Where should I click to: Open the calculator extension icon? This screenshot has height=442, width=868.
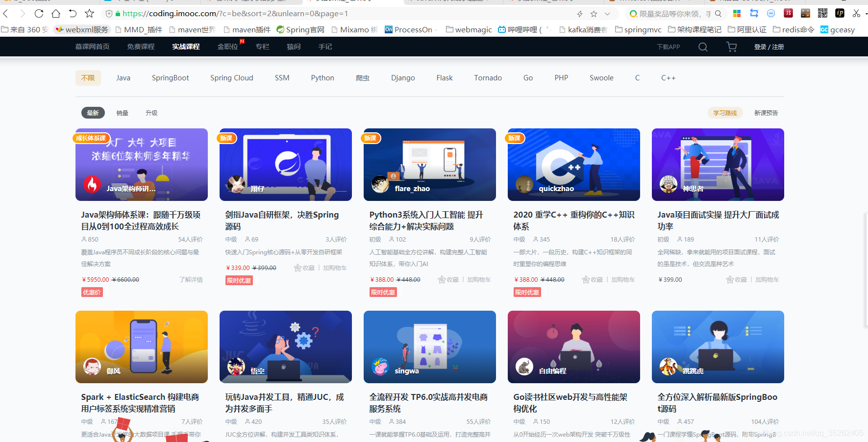click(x=805, y=13)
